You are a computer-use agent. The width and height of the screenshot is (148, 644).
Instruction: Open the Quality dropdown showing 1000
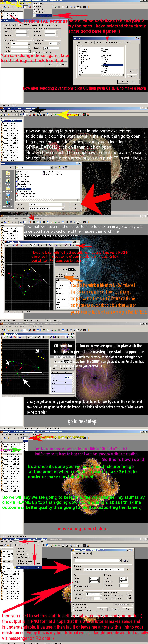126,578
